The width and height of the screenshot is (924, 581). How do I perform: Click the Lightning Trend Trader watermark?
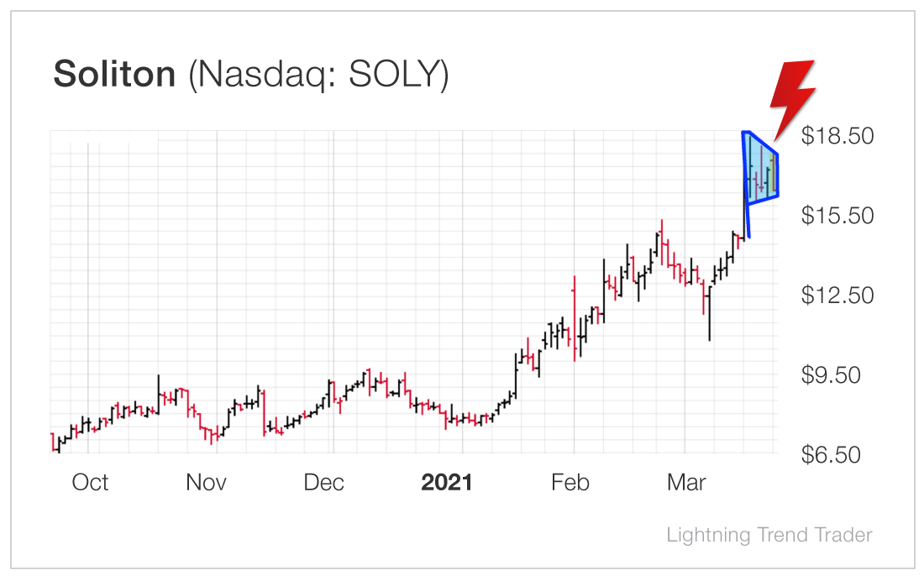(769, 535)
